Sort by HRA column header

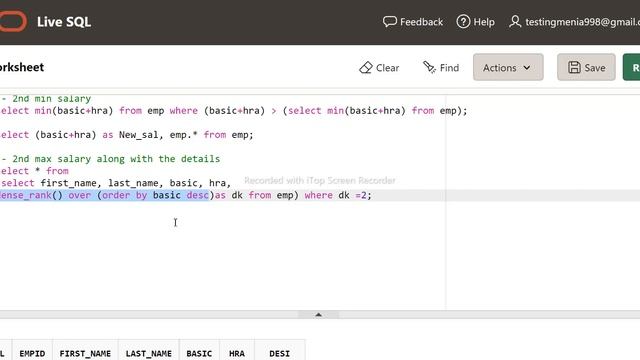click(237, 353)
